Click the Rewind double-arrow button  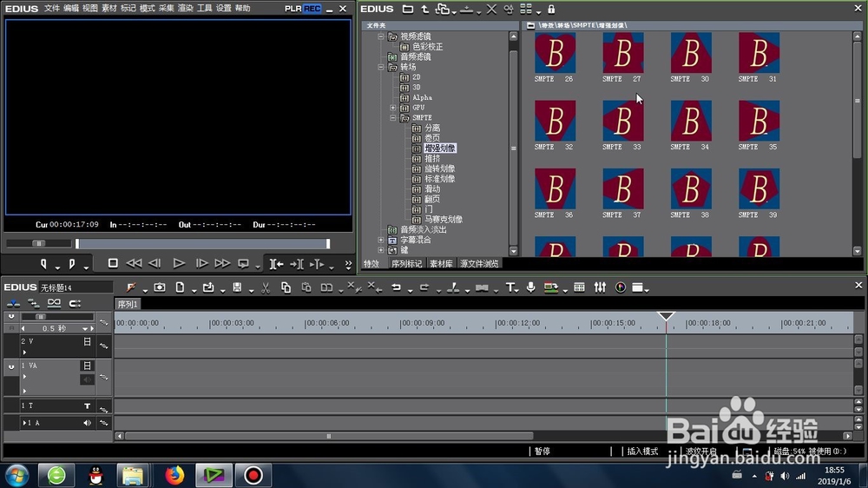point(134,263)
